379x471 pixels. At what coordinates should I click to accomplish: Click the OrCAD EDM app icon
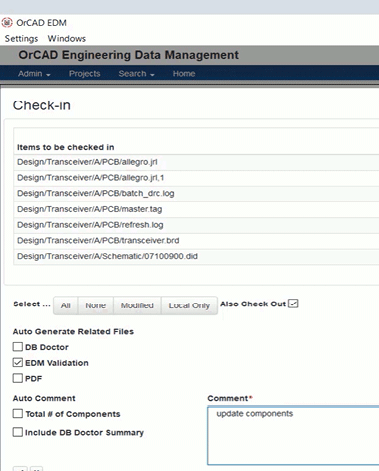pos(7,23)
